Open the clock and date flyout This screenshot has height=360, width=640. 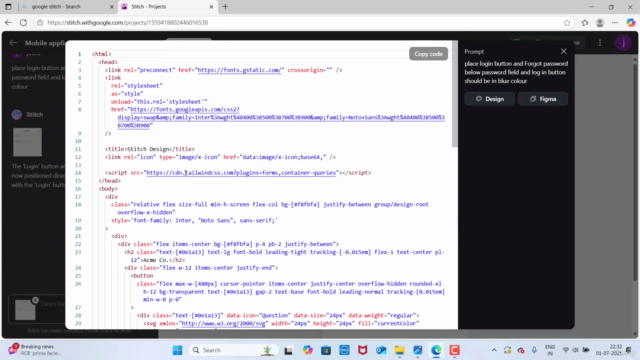608,350
